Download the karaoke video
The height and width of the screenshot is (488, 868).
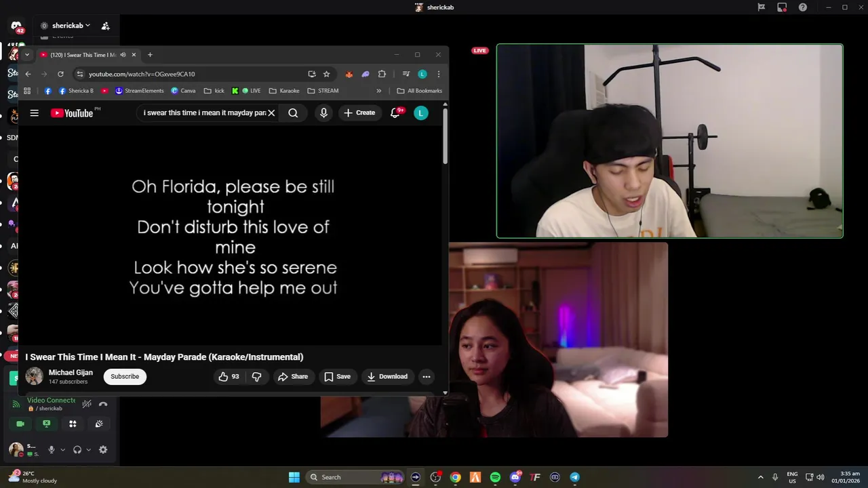point(387,376)
